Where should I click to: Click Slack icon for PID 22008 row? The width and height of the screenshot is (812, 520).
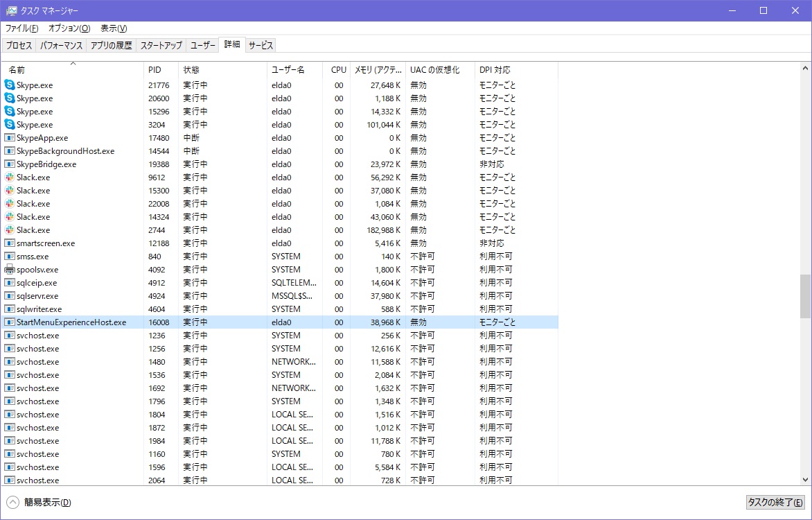(9, 204)
